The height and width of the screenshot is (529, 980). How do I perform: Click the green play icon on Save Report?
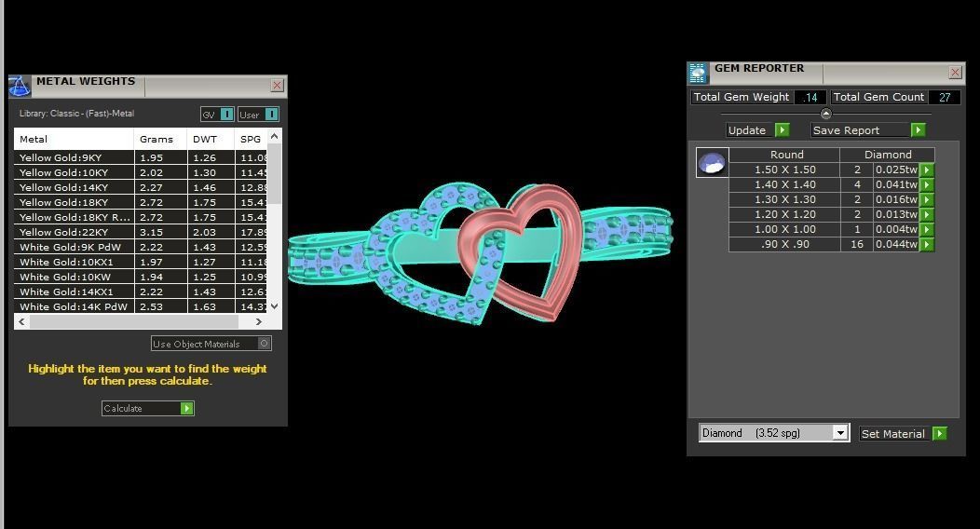coord(919,129)
